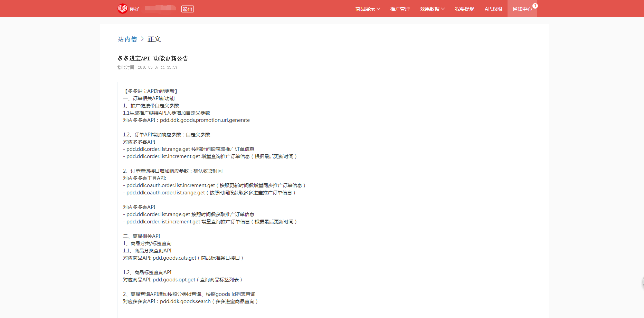The width and height of the screenshot is (644, 318).
Task: Click the 接收时间 timestamp line
Action: [147, 68]
